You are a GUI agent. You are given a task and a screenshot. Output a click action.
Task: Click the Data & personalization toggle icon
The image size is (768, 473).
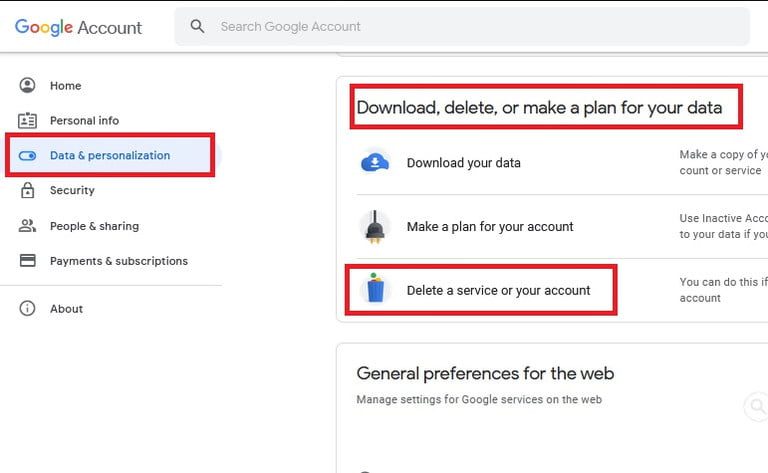tap(28, 156)
